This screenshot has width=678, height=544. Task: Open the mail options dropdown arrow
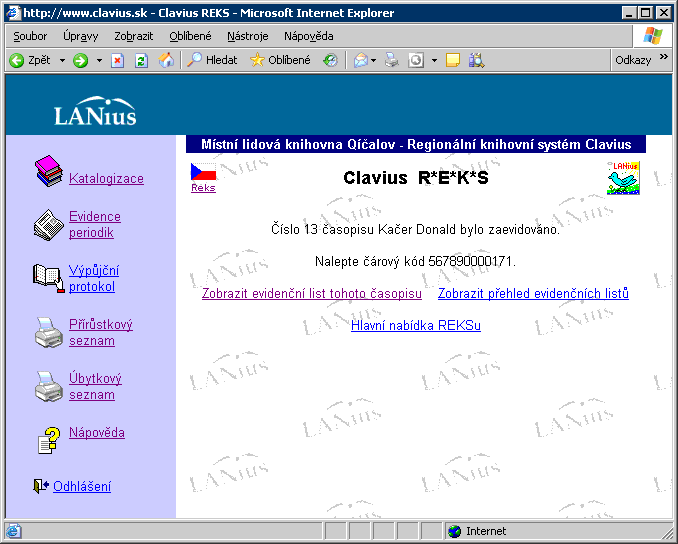click(x=374, y=61)
